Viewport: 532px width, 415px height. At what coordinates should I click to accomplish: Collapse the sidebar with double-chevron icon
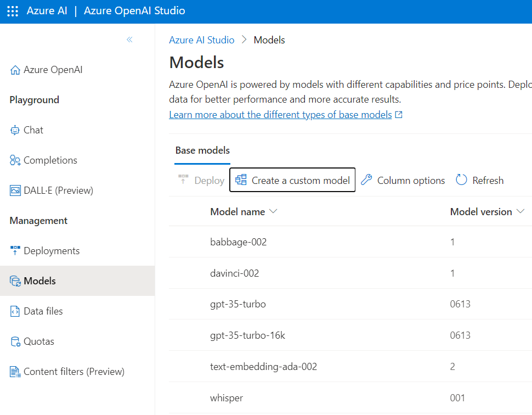(x=129, y=40)
